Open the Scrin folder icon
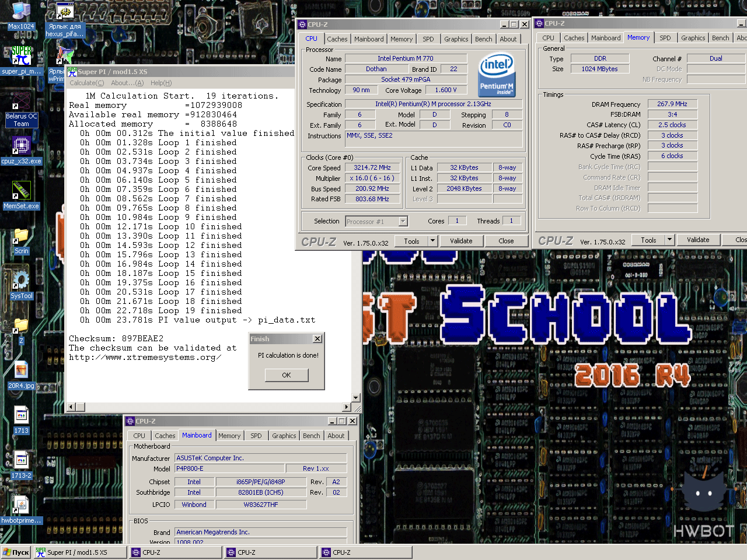This screenshot has width=747, height=560. pyautogui.click(x=21, y=236)
